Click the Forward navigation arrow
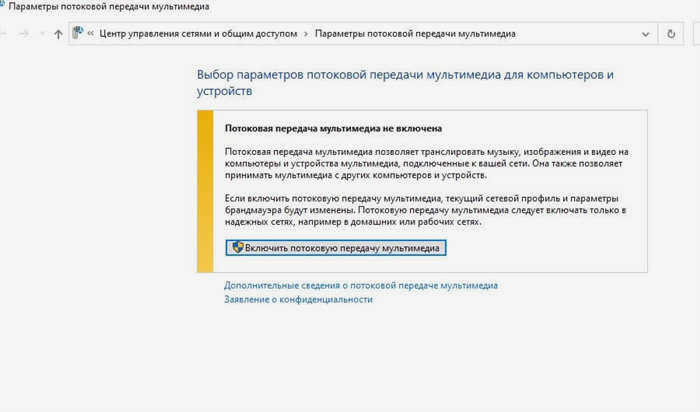 pyautogui.click(x=24, y=34)
